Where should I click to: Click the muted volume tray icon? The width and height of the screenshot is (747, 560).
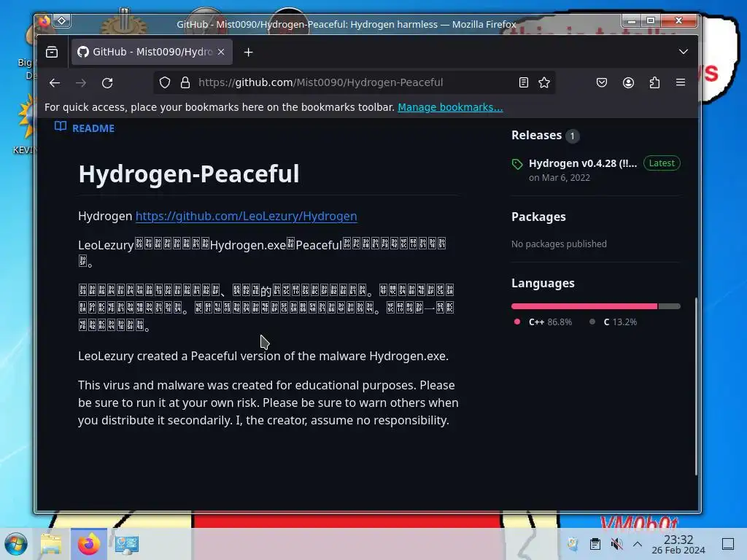coord(616,544)
